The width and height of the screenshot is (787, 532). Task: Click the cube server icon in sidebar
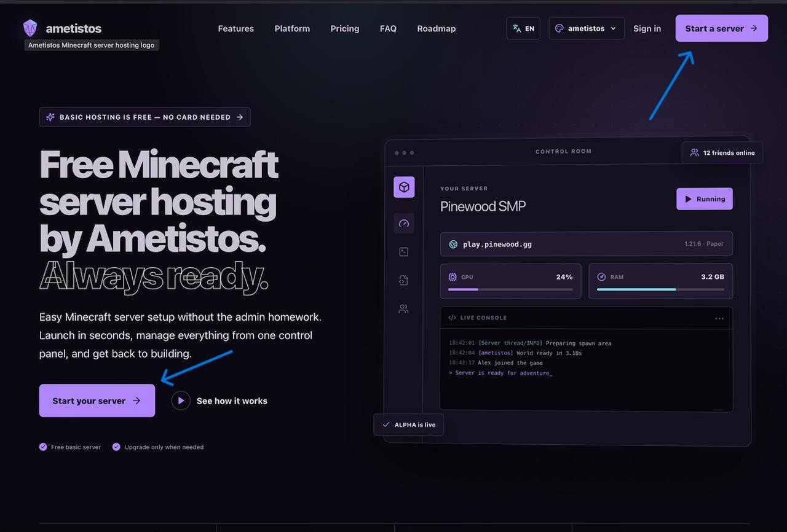click(404, 187)
